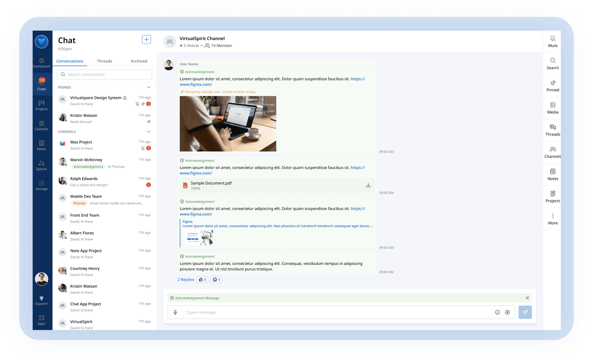Switch to Conversations tab
This screenshot has width=593, height=364.
click(x=70, y=61)
